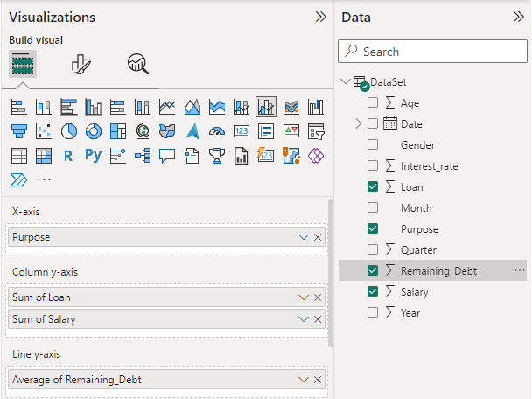Tick the Interest_rate checkbox
This screenshot has width=532, height=399.
(x=374, y=165)
